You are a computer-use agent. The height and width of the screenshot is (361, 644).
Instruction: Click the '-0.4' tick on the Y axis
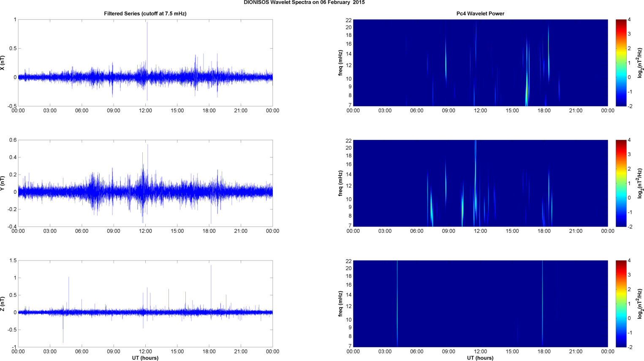click(12, 227)
